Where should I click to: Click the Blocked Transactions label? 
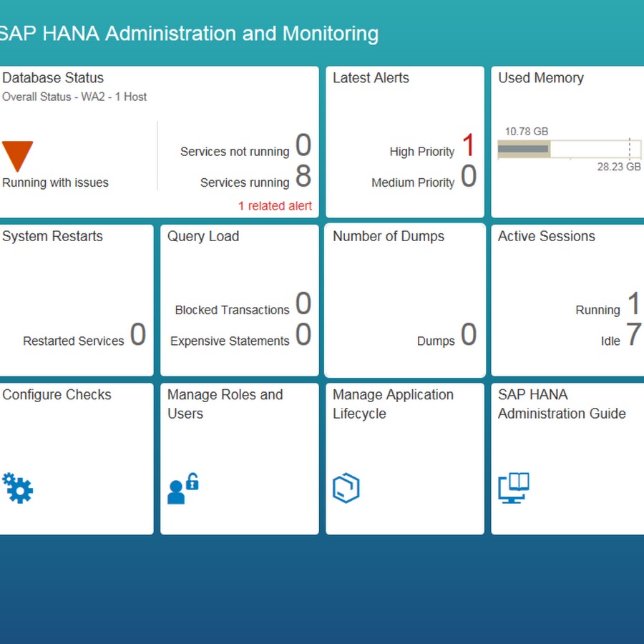point(232,310)
